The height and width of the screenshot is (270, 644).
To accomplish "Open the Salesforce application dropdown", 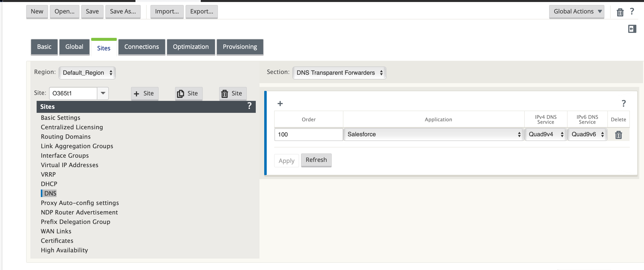I will click(x=434, y=134).
